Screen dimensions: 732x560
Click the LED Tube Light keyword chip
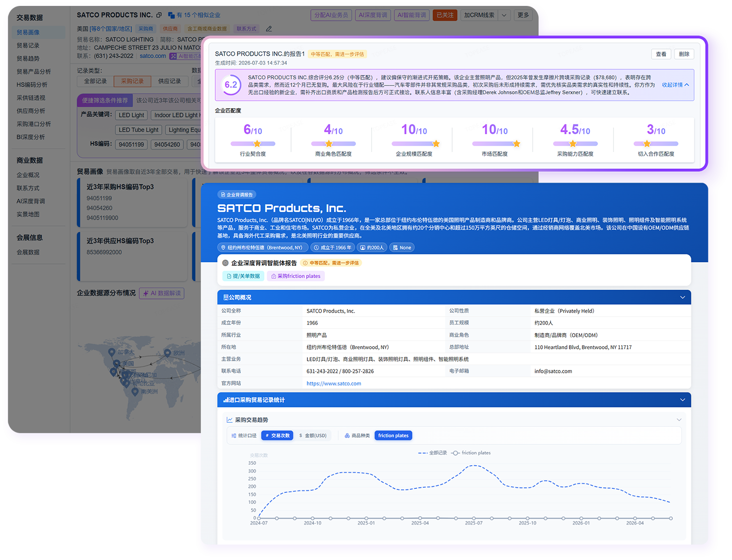139,130
